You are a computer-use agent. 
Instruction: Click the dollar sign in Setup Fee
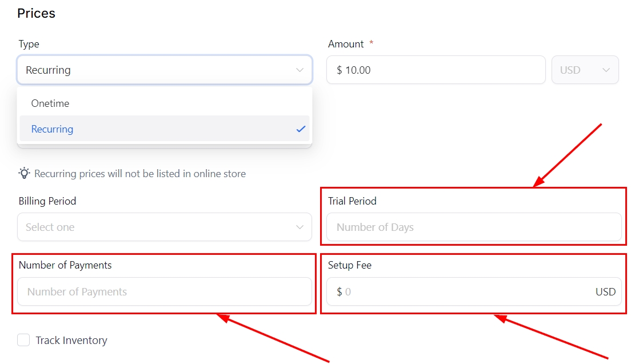tap(340, 292)
